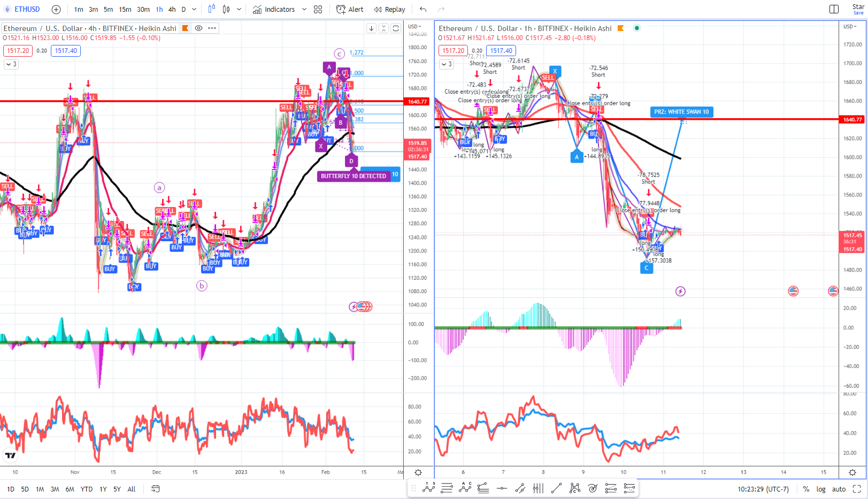This screenshot has width=868, height=499.
Task: Open the Indicators dialog
Action: coord(274,9)
